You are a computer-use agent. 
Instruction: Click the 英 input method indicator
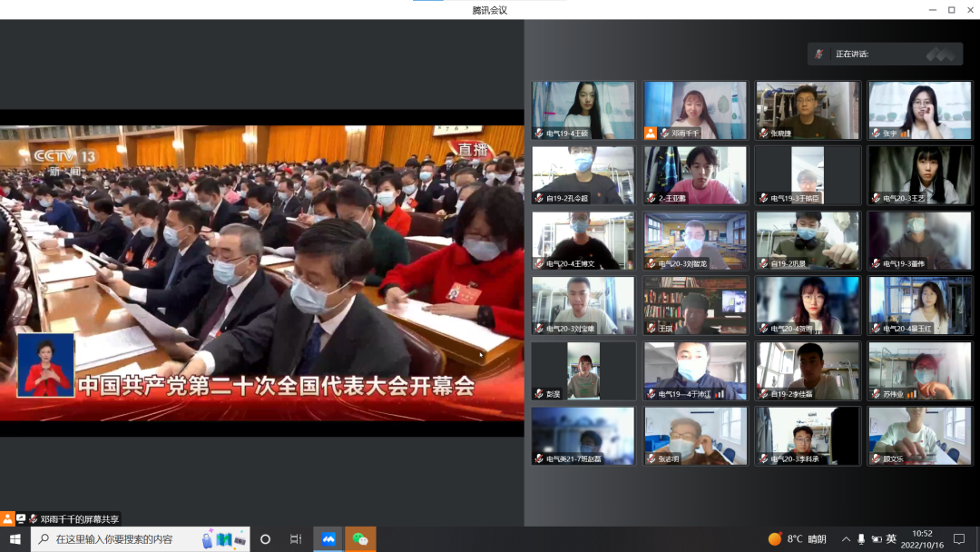point(891,539)
